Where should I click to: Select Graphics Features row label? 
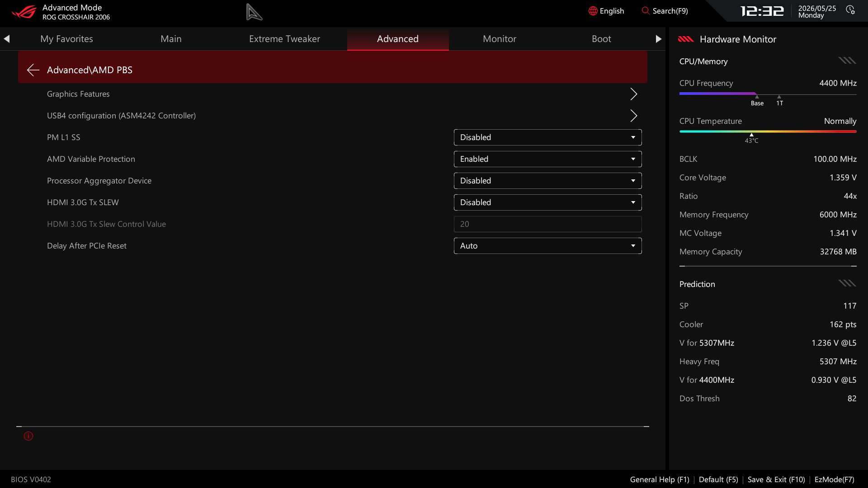(x=78, y=94)
